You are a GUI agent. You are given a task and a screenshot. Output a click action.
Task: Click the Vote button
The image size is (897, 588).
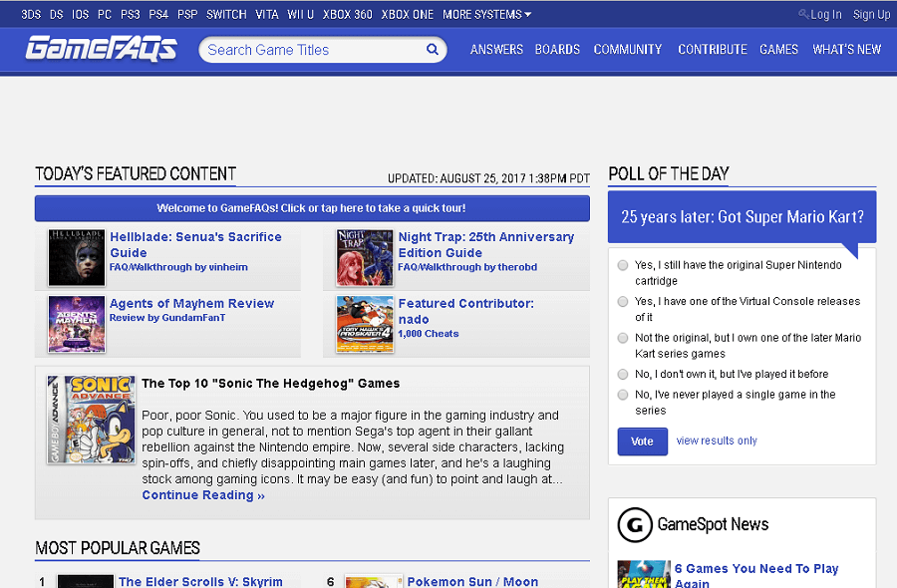pyautogui.click(x=643, y=441)
